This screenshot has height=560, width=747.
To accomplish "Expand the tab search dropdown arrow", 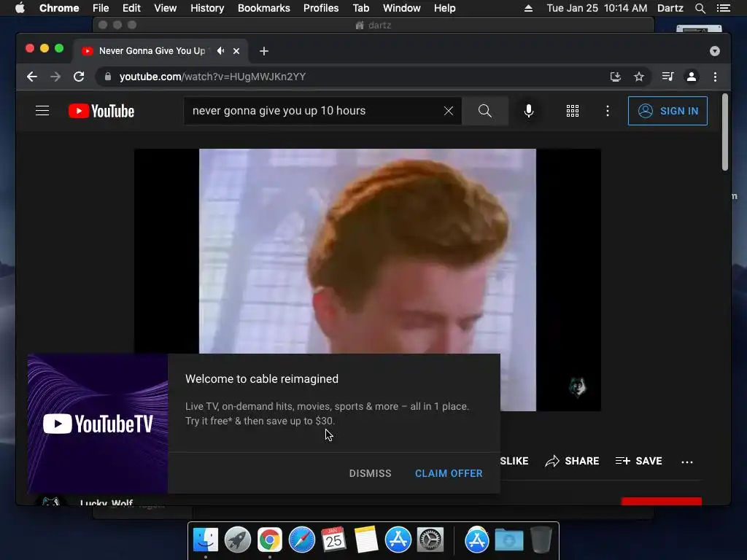I will coord(715,51).
